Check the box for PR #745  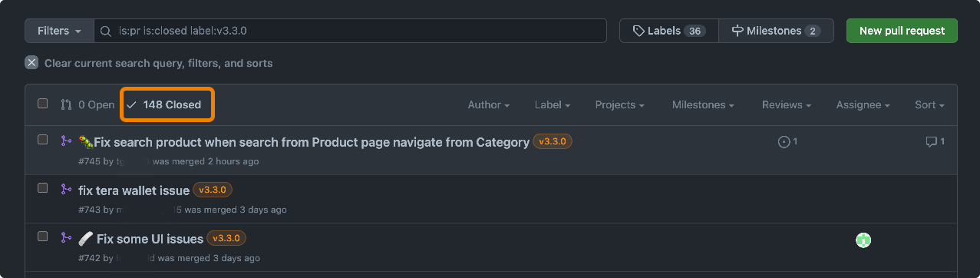click(x=43, y=140)
